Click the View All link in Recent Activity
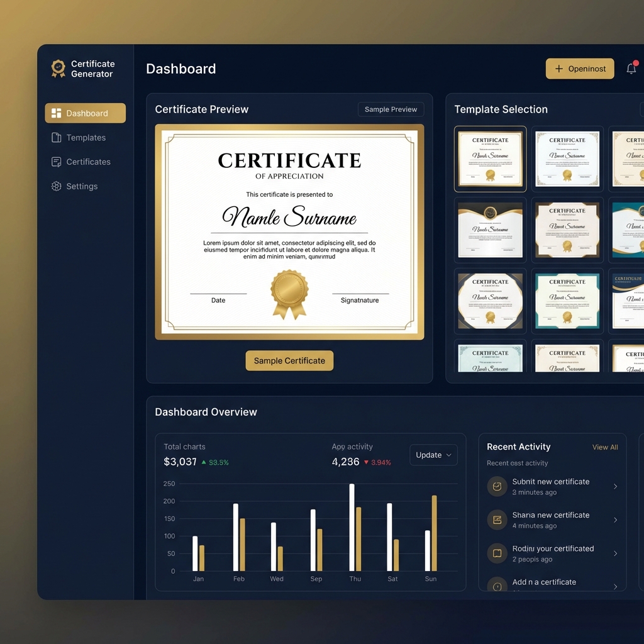644x644 pixels. 604,447
